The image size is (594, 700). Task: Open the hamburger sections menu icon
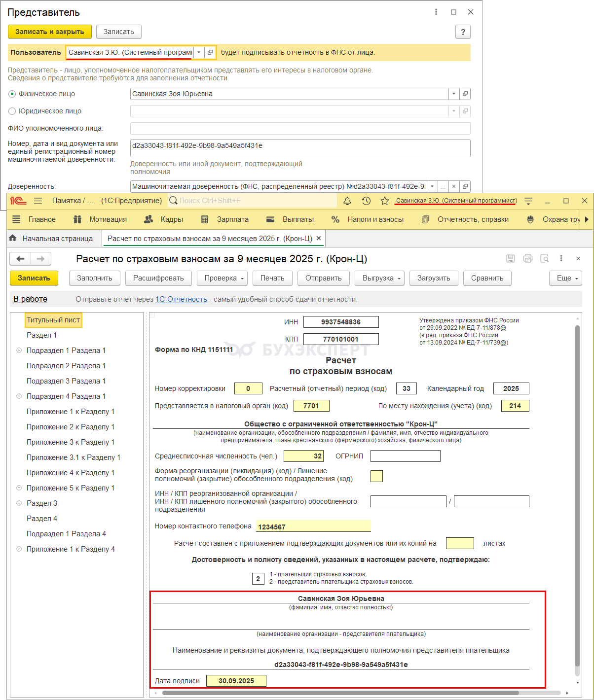pos(16,219)
